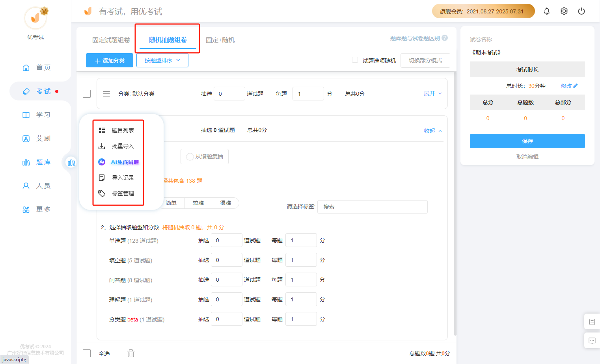Click the floating question bank round icon
Image resolution: width=600 pixels, height=364 pixels.
pos(71,163)
